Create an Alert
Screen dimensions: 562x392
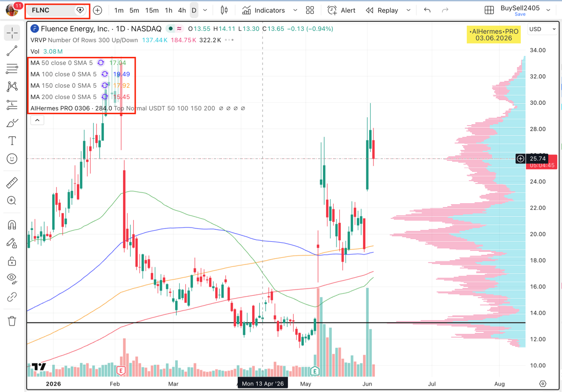click(x=342, y=10)
